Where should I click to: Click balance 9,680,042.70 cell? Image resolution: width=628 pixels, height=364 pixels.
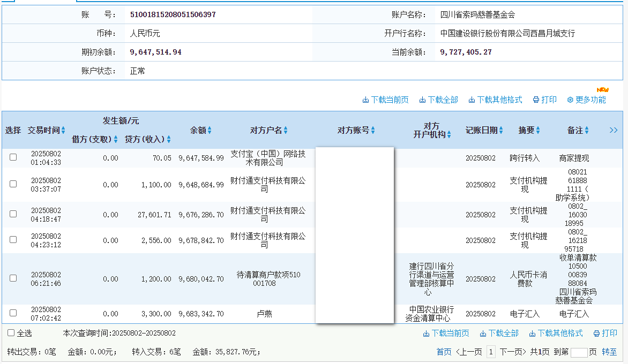pos(201,279)
